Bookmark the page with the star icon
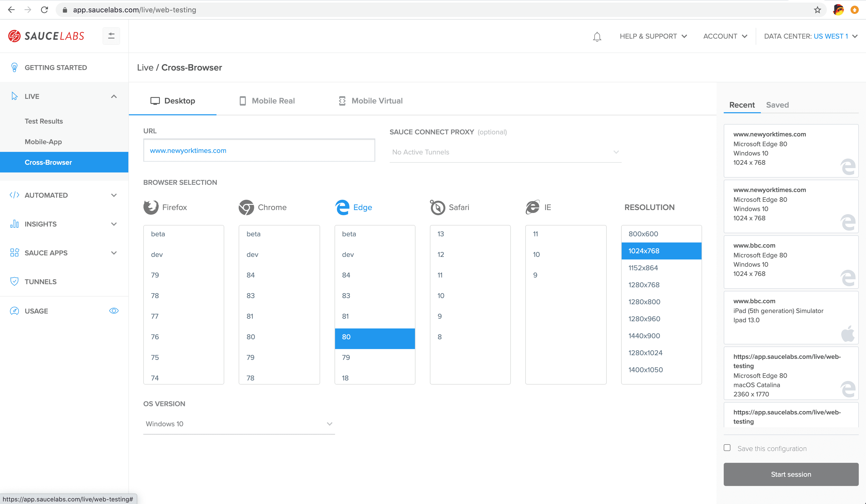The width and height of the screenshot is (866, 504). pyautogui.click(x=817, y=10)
